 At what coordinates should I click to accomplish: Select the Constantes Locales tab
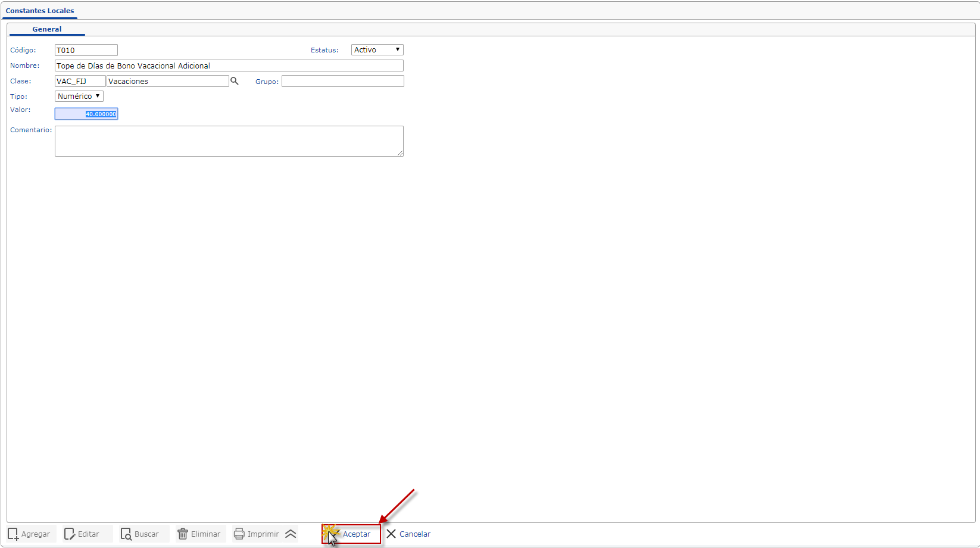pyautogui.click(x=40, y=11)
